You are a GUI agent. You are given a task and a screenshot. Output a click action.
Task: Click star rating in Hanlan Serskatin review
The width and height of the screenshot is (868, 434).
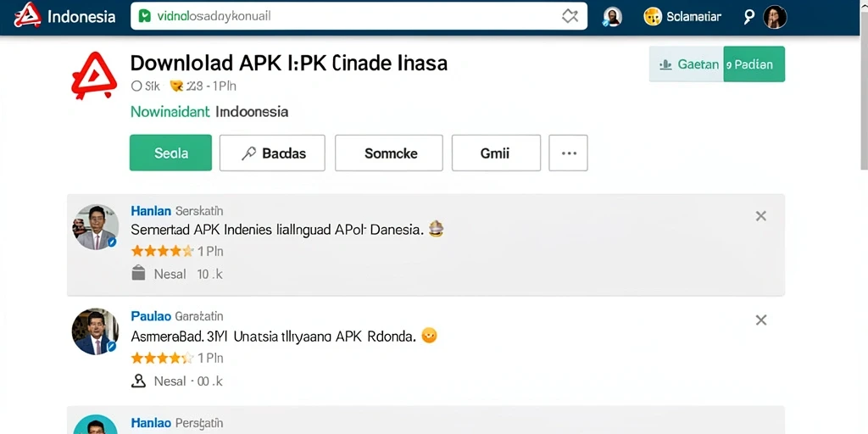point(162,251)
